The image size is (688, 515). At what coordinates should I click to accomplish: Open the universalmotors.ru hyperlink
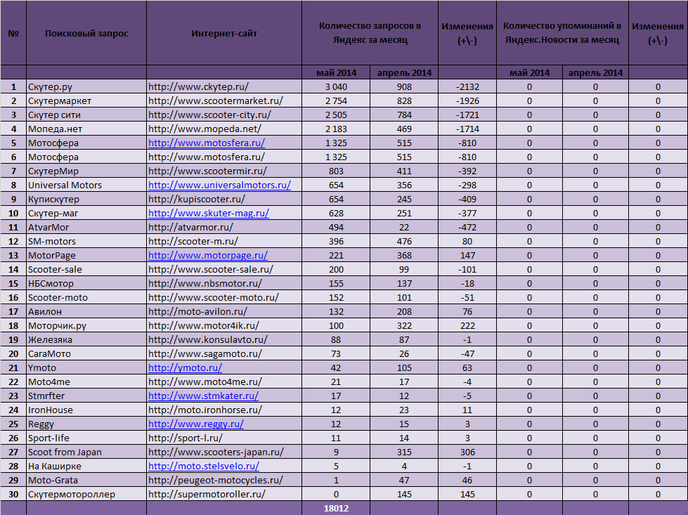click(219, 185)
